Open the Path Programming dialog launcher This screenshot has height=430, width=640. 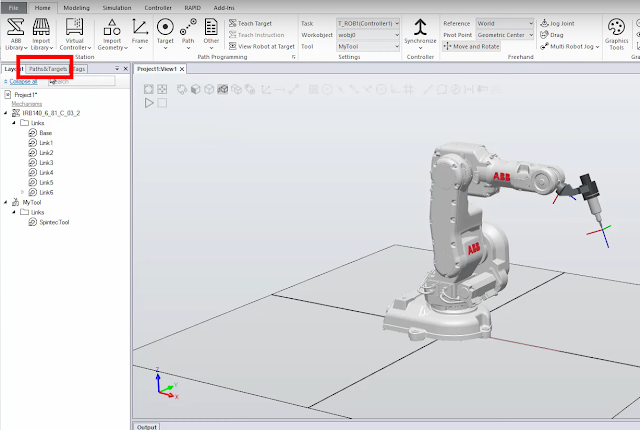pos(293,57)
